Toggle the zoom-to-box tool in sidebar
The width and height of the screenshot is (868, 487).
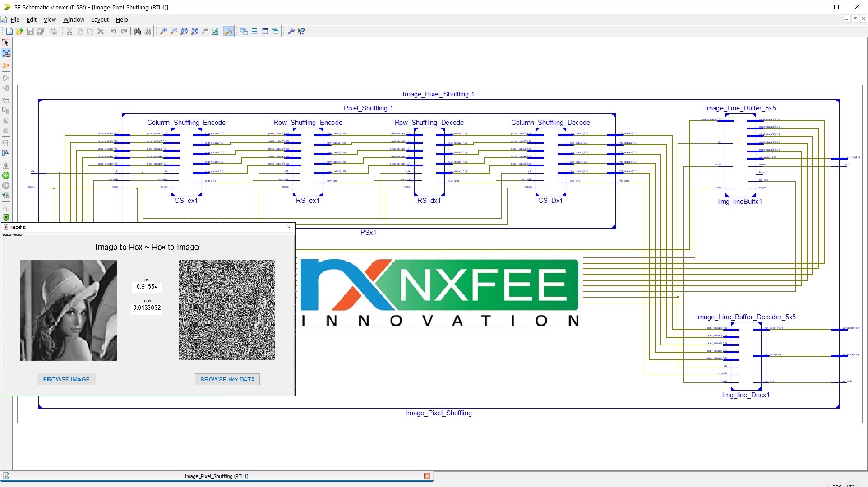click(6, 53)
